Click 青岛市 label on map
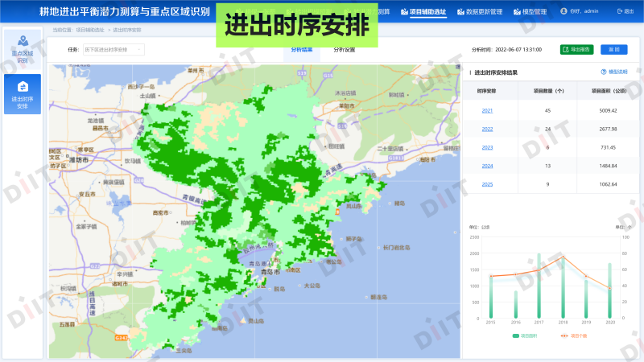644x362 pixels. coord(270,272)
